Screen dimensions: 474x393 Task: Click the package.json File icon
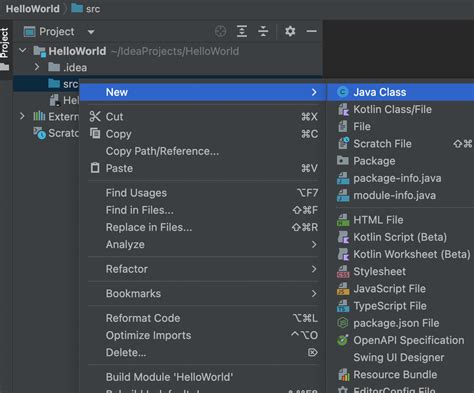click(343, 323)
